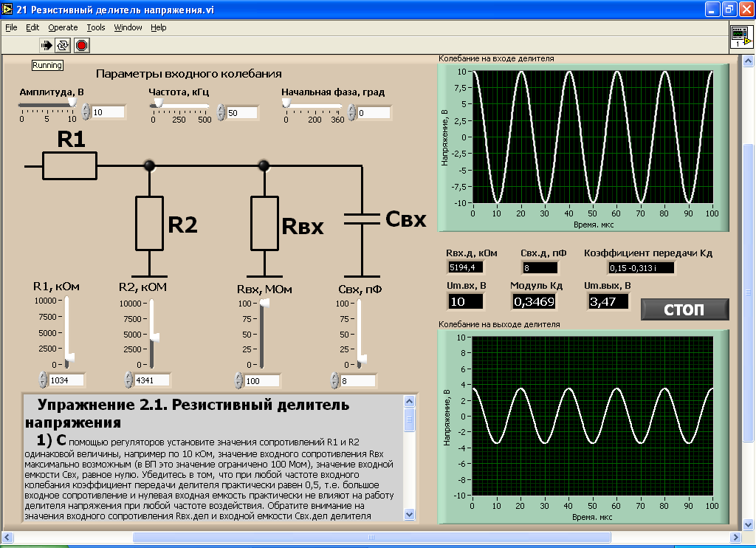Click the initial phase stepper arrows

coord(352,112)
